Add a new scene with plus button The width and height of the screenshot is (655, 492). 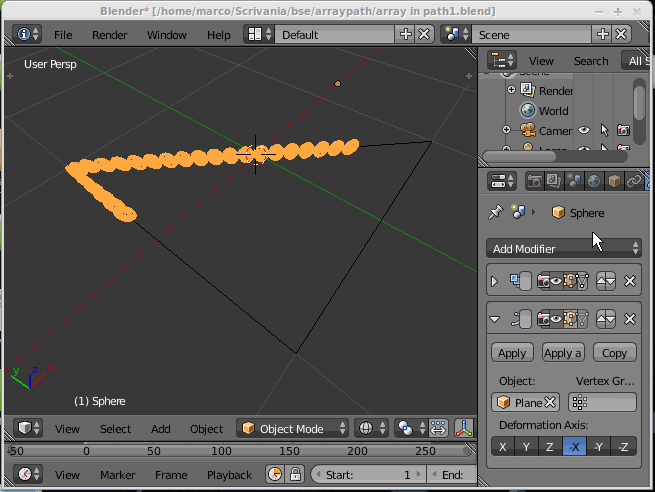click(602, 34)
